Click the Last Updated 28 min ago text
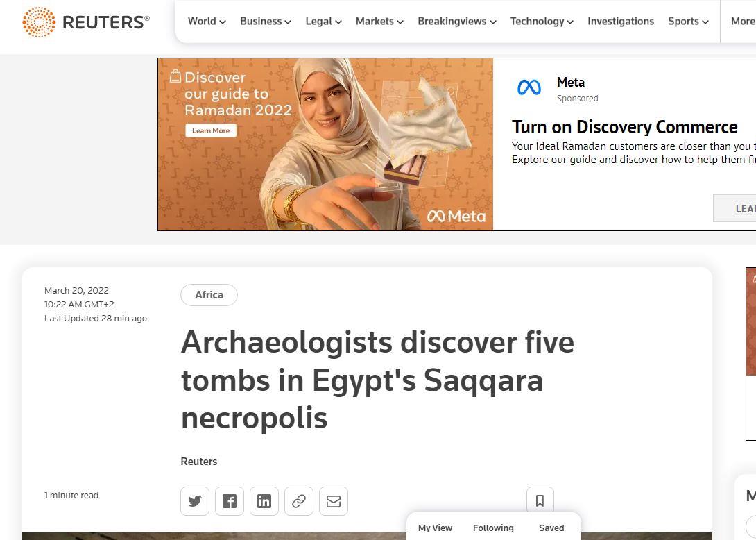The width and height of the screenshot is (756, 540). click(96, 319)
